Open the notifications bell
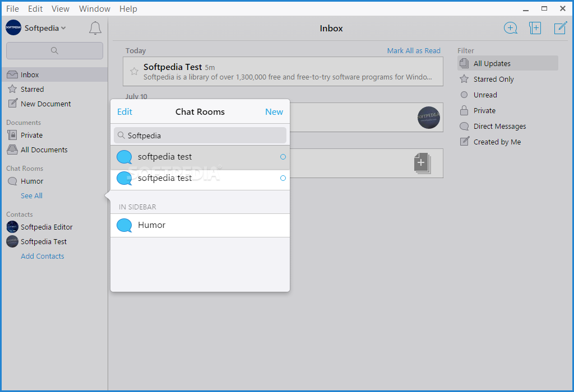The height and width of the screenshot is (392, 574). pos(95,28)
